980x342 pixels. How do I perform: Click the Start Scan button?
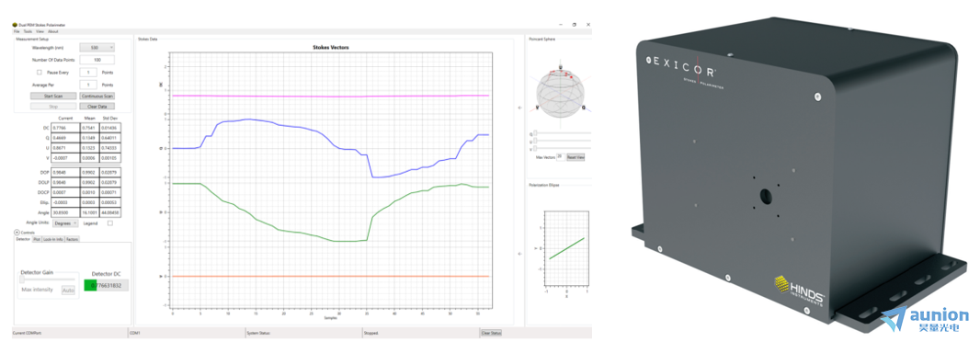point(53,97)
